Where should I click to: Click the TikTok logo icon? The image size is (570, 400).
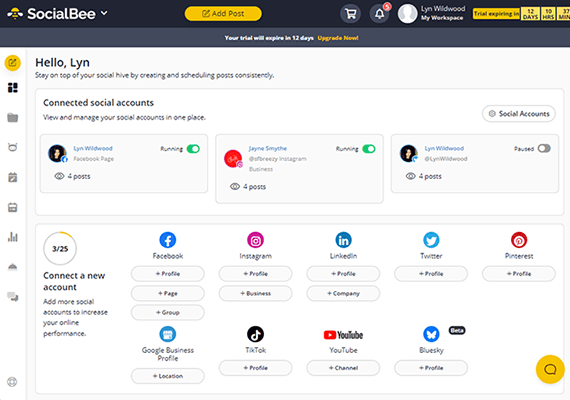pos(256,334)
